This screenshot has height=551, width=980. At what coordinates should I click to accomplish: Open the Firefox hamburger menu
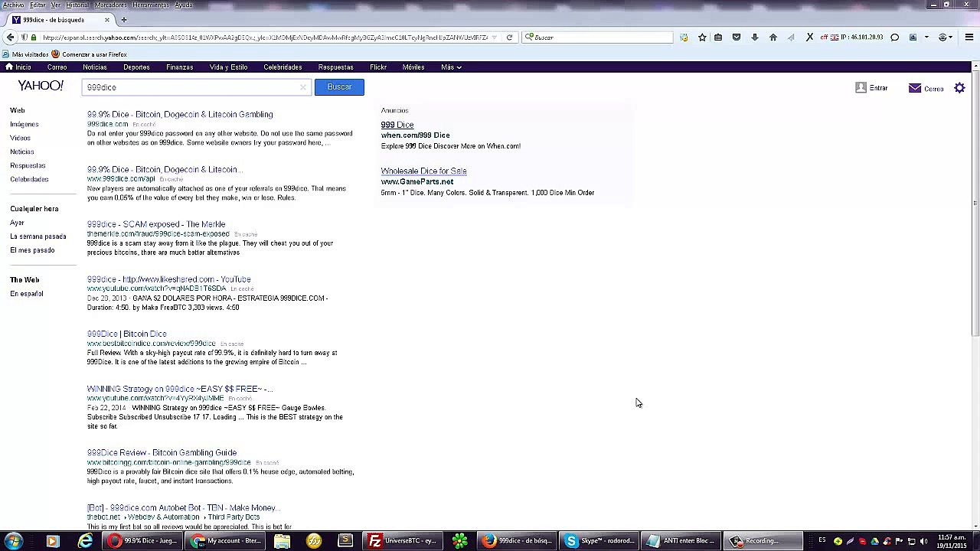tap(969, 37)
